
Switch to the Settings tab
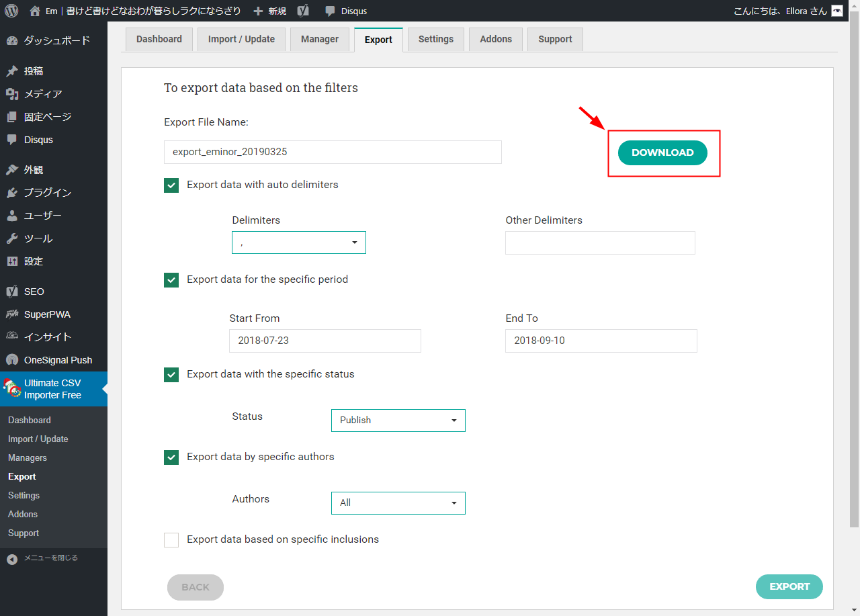coord(436,39)
